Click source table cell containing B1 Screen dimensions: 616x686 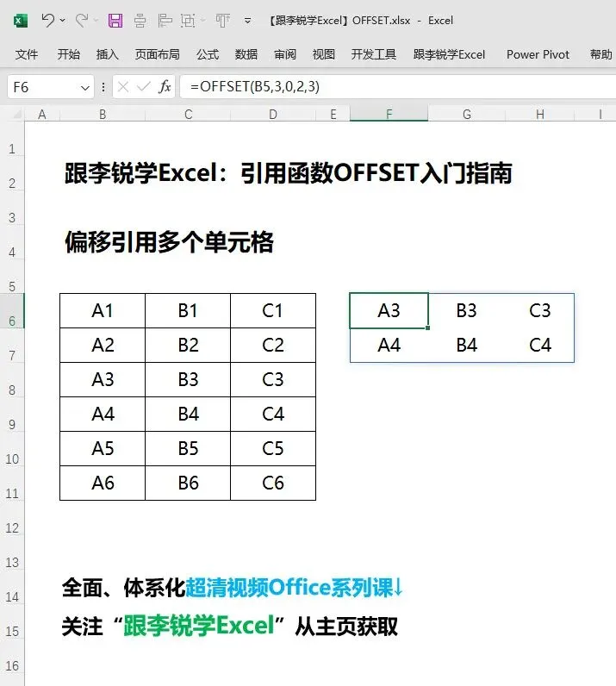pos(188,310)
